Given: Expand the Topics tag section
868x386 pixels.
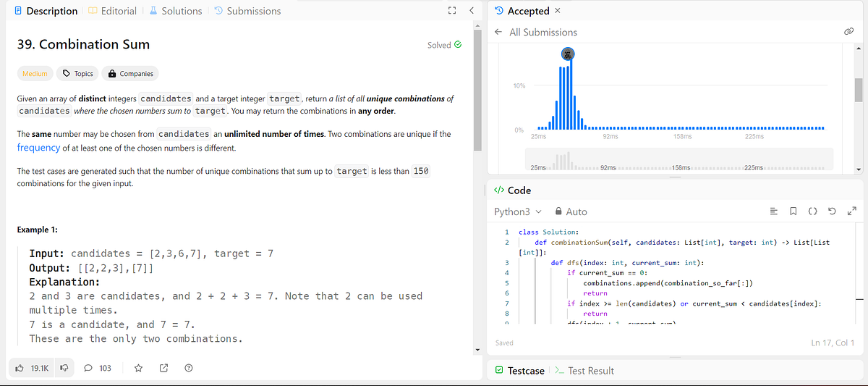Looking at the screenshot, I should coord(78,74).
